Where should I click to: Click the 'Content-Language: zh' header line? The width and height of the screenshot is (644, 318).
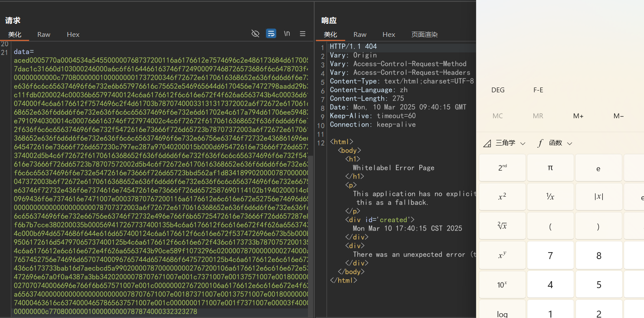[x=369, y=90]
